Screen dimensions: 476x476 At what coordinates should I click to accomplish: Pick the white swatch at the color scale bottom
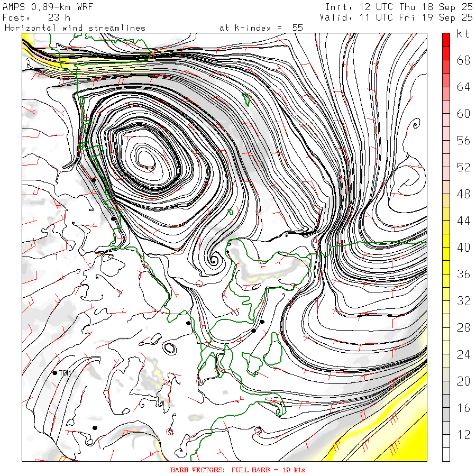(x=446, y=454)
